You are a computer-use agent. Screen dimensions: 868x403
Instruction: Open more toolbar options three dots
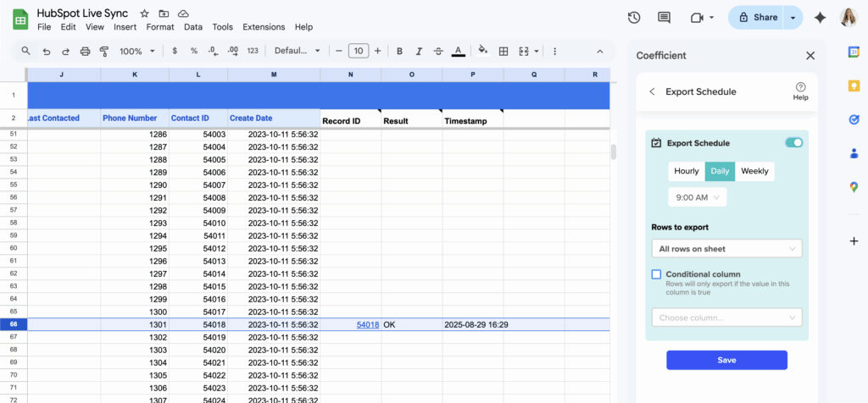click(x=554, y=52)
